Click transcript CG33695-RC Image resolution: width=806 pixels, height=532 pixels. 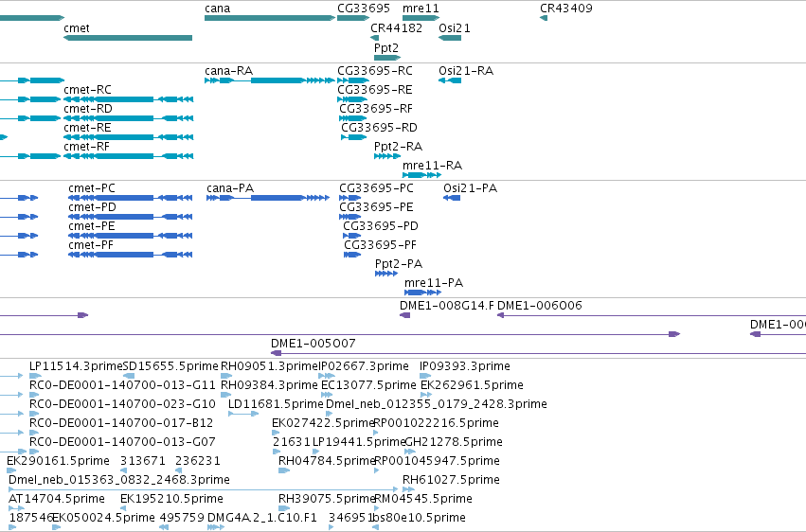click(353, 80)
